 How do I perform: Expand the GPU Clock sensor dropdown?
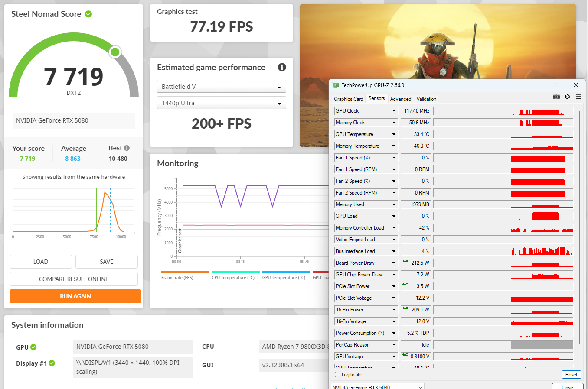394,111
